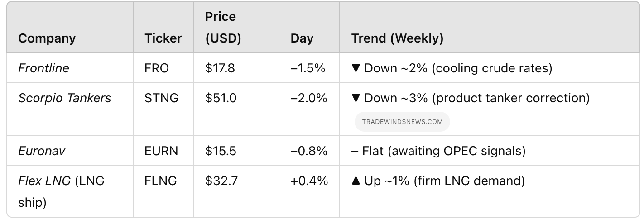
Task: Click the Euronav company name
Action: 41,151
